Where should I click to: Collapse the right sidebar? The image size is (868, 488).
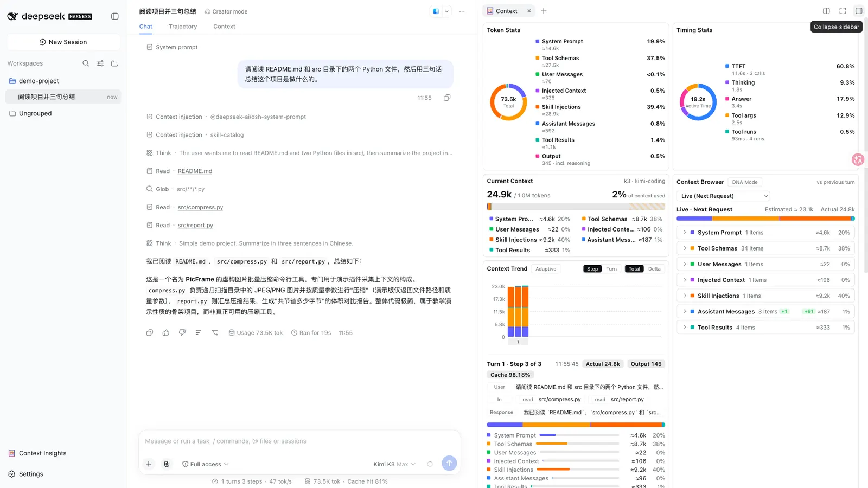(858, 11)
